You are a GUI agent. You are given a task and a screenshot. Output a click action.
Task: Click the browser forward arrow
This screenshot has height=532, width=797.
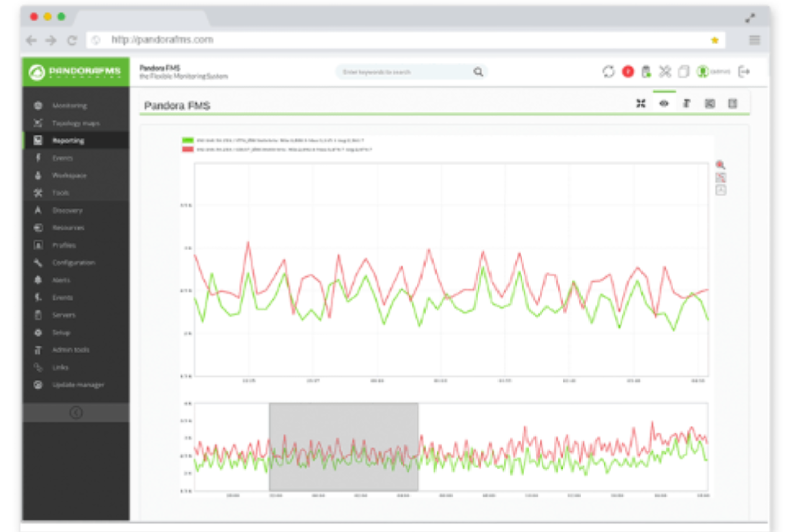pos(51,40)
